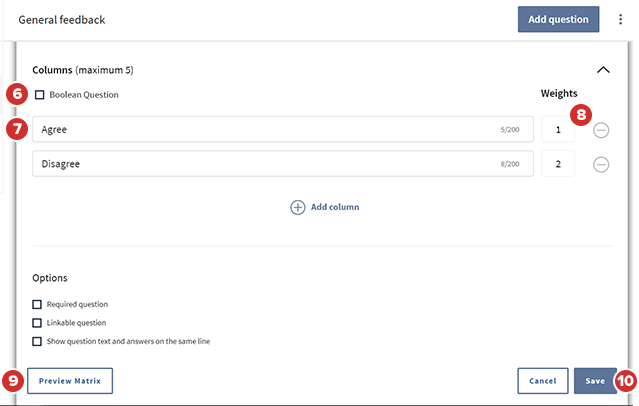Select the weight field containing 2
Image resolution: width=639 pixels, height=406 pixels.
[557, 164]
